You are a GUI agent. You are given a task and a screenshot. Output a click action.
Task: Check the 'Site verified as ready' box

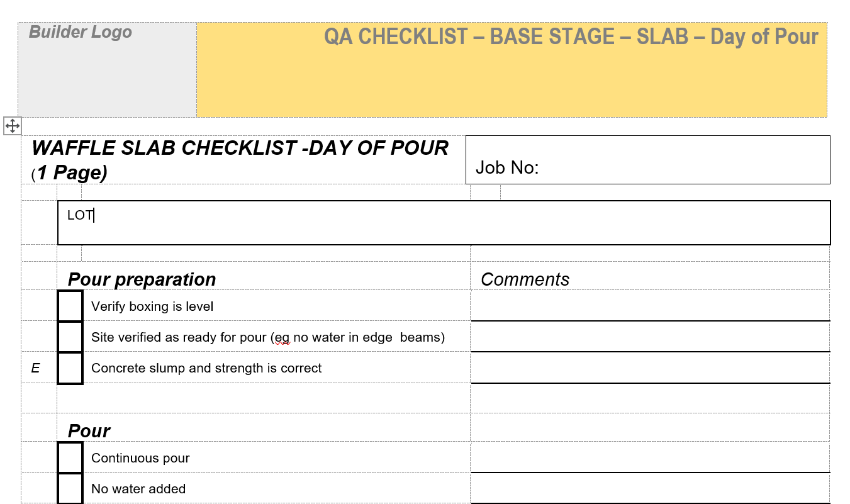pyautogui.click(x=70, y=337)
